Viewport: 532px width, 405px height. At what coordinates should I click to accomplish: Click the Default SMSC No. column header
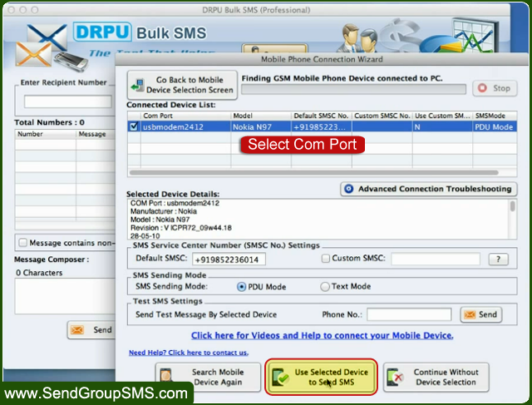point(322,116)
